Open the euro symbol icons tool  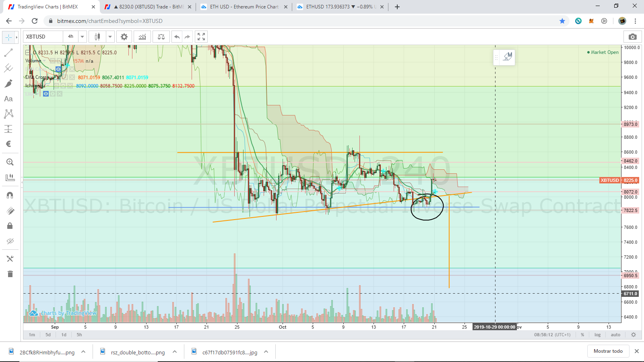(8, 144)
